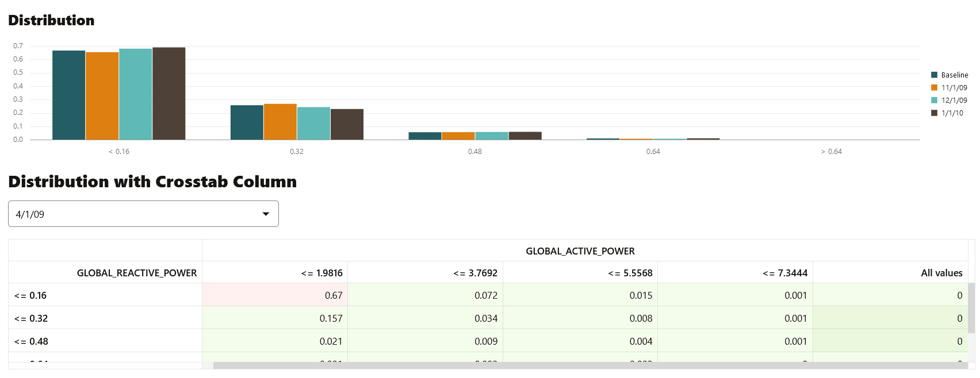Click the 0.157 value cell
The image size is (980, 378).
275,318
